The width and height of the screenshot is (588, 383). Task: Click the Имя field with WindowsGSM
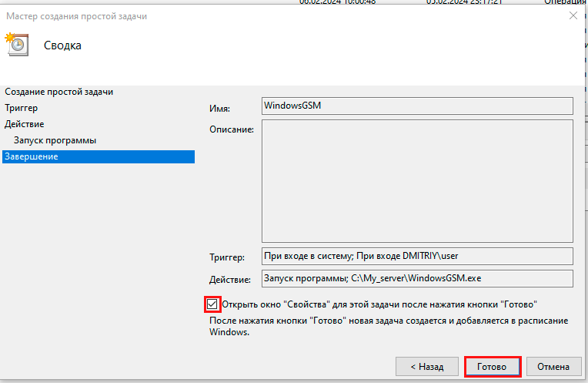pyautogui.click(x=417, y=106)
